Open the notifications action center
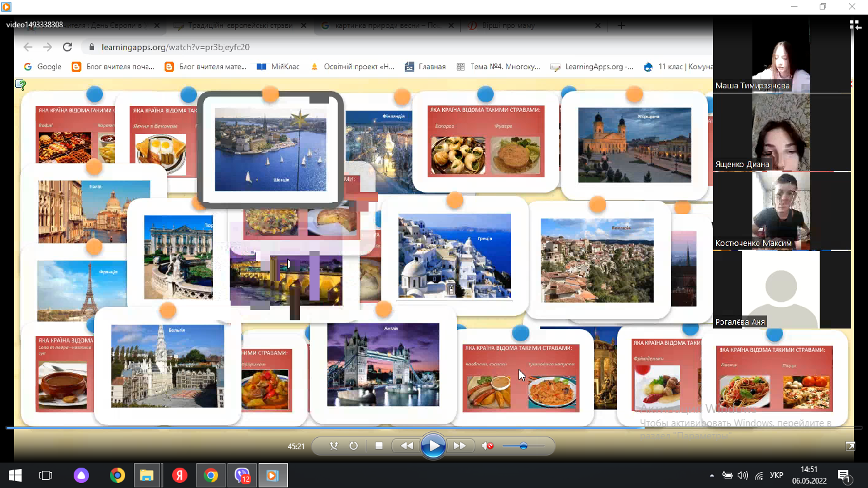 coord(846,475)
